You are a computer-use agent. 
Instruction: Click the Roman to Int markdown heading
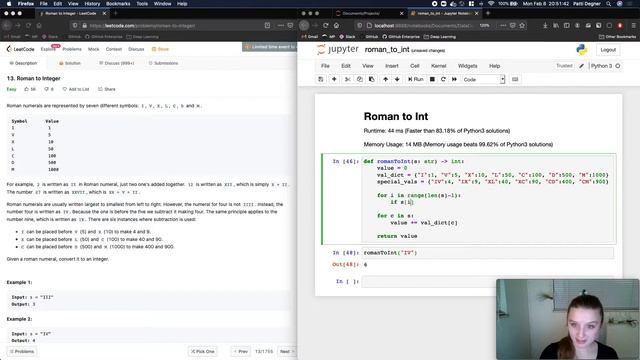click(x=396, y=116)
